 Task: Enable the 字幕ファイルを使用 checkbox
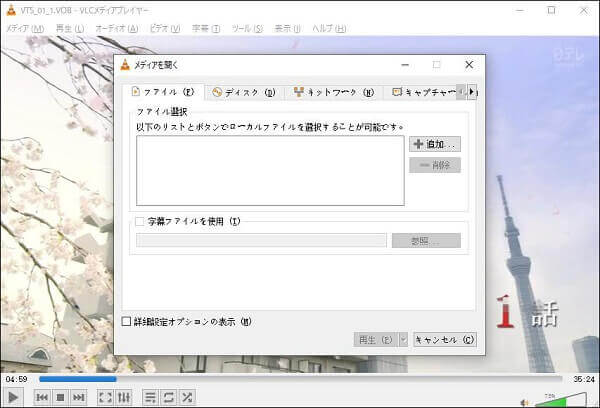coord(140,221)
